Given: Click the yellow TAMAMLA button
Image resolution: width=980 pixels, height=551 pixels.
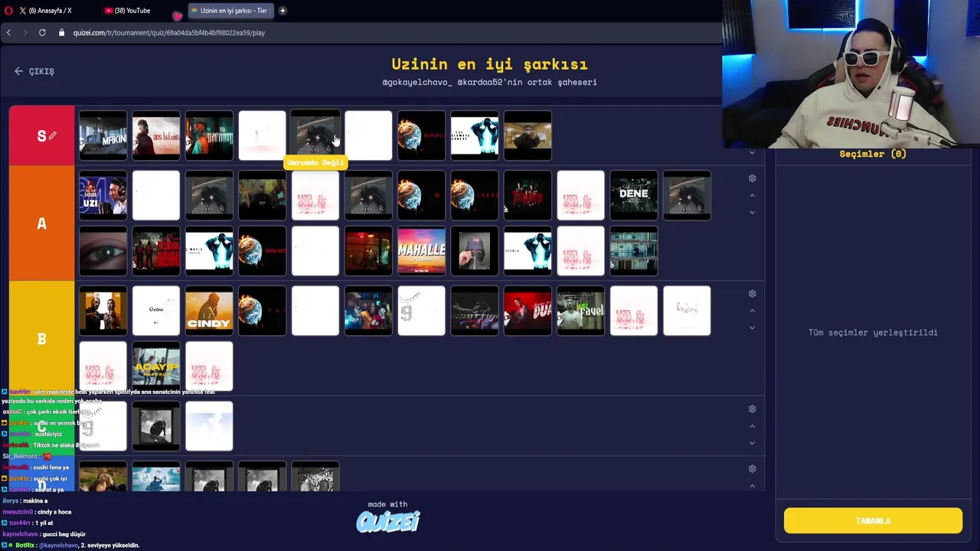Looking at the screenshot, I should pyautogui.click(x=873, y=520).
